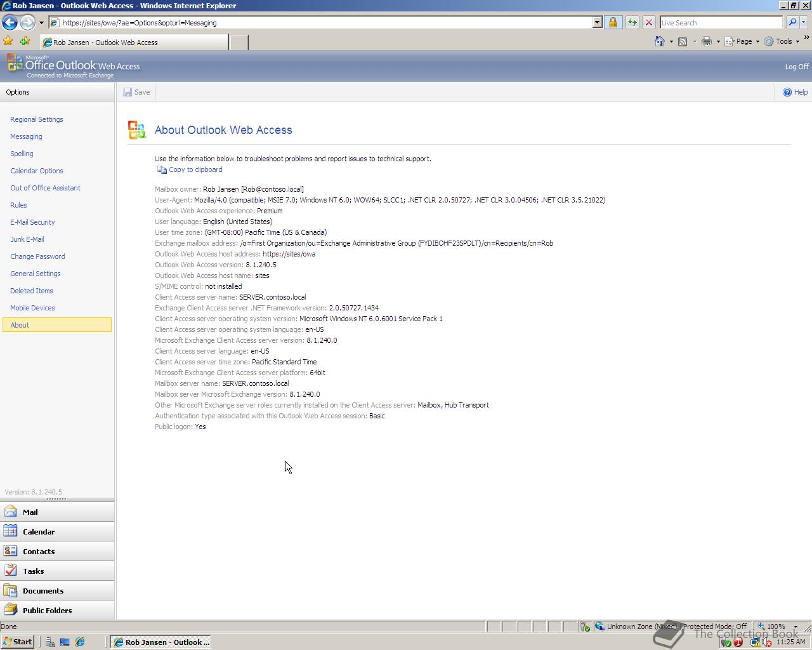812x650 pixels.
Task: Click Show Desktop quick launch icon
Action: coord(64,642)
